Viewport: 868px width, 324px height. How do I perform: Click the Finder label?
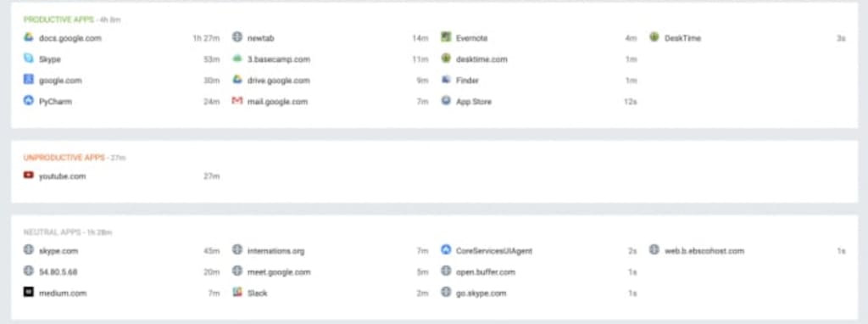467,81
